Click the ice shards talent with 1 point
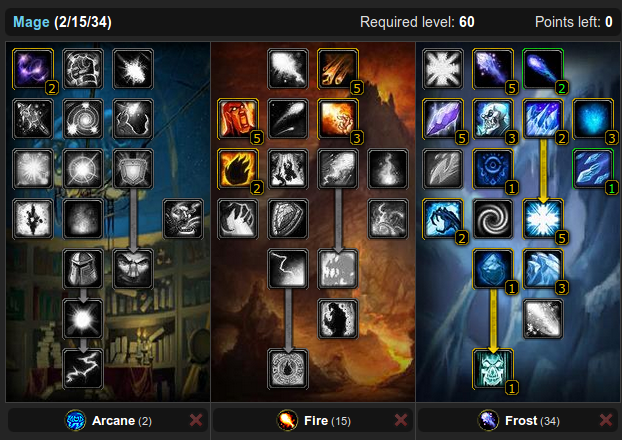Viewport: 622px width, 440px height. pos(593,169)
